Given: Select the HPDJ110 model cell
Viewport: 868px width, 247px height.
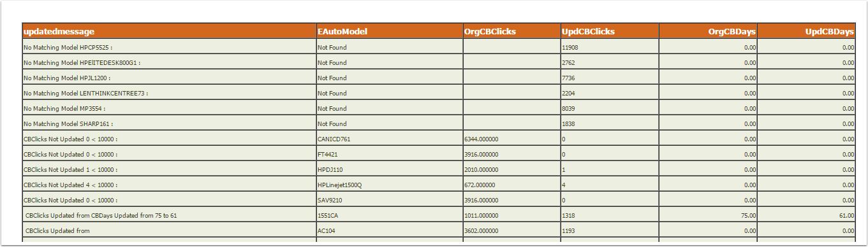Looking at the screenshot, I should (390, 169).
